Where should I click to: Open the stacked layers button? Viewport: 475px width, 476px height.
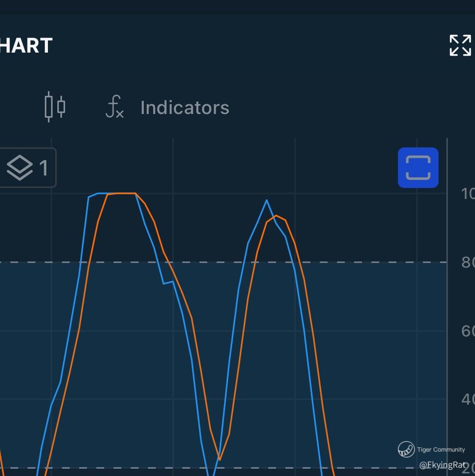click(x=27, y=168)
